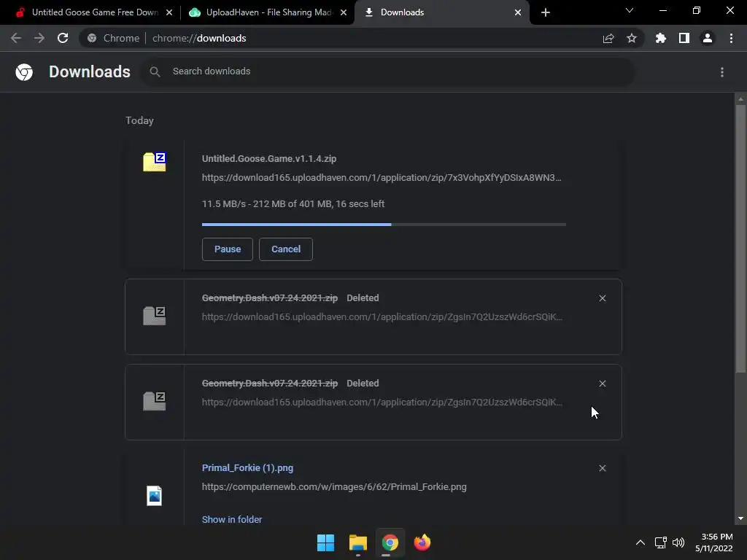The height and width of the screenshot is (560, 747).
Task: Open Primal_Forkie (1).png file link
Action: coord(248,468)
